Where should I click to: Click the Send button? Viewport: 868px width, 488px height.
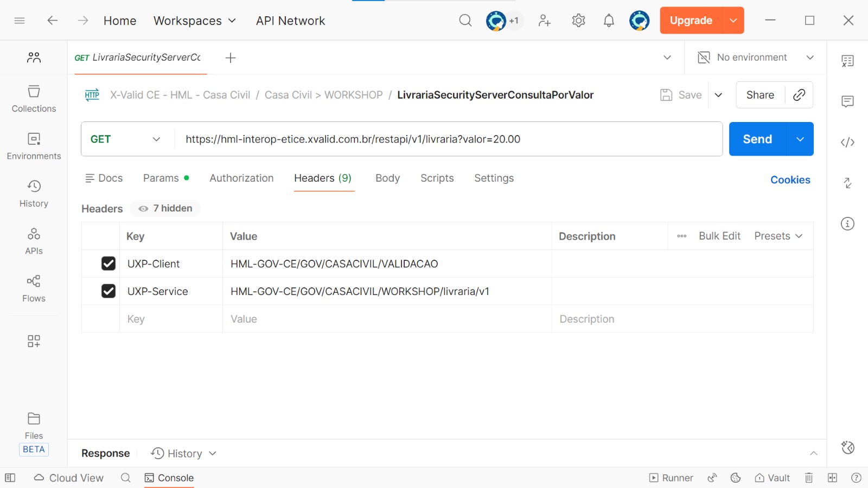click(757, 139)
